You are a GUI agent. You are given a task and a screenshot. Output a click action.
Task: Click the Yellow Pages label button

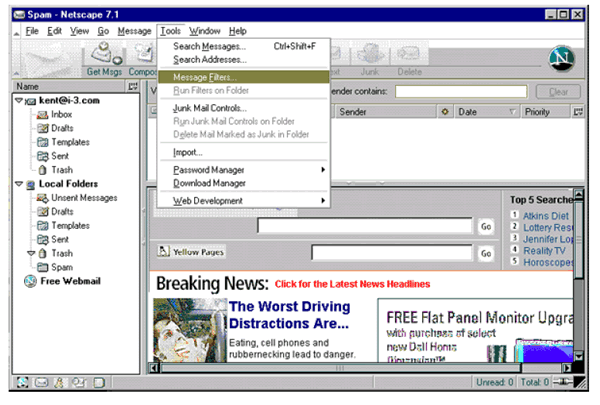(191, 252)
